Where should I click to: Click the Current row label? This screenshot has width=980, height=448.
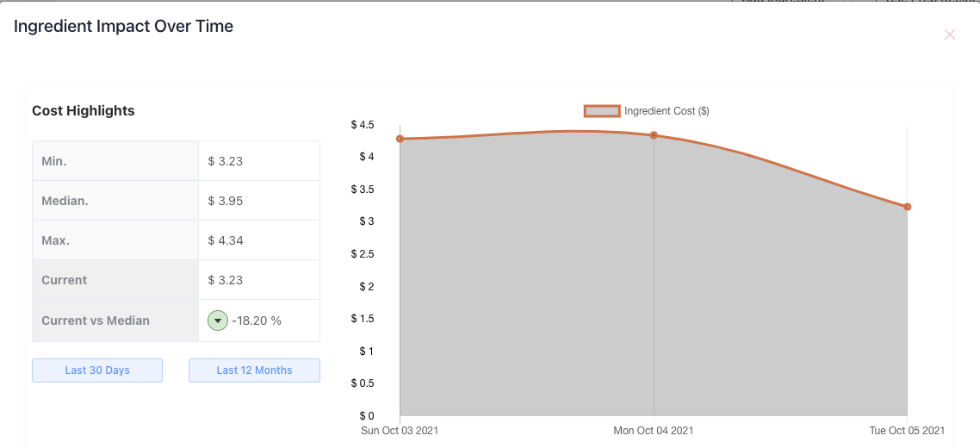[x=65, y=280]
